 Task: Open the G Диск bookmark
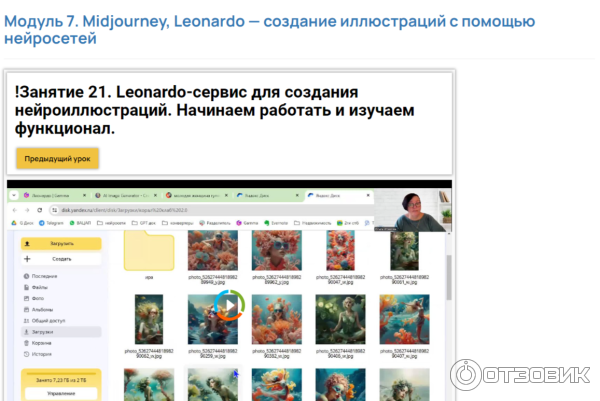23,223
